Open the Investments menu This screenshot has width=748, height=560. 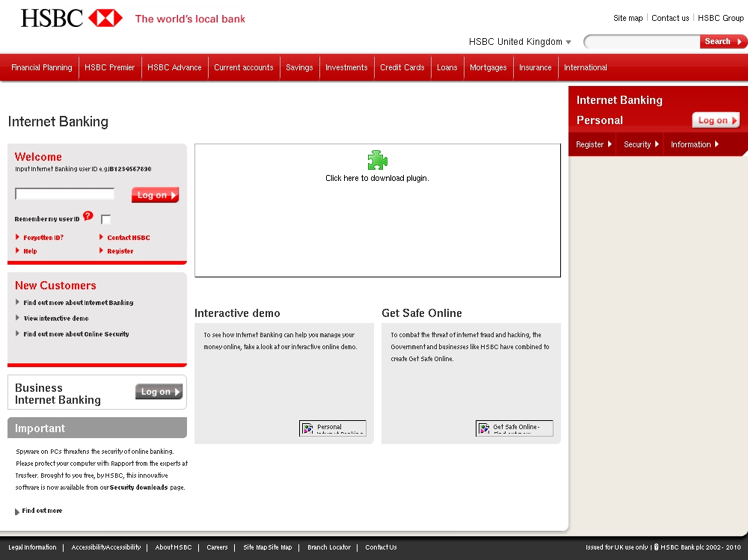pyautogui.click(x=346, y=67)
